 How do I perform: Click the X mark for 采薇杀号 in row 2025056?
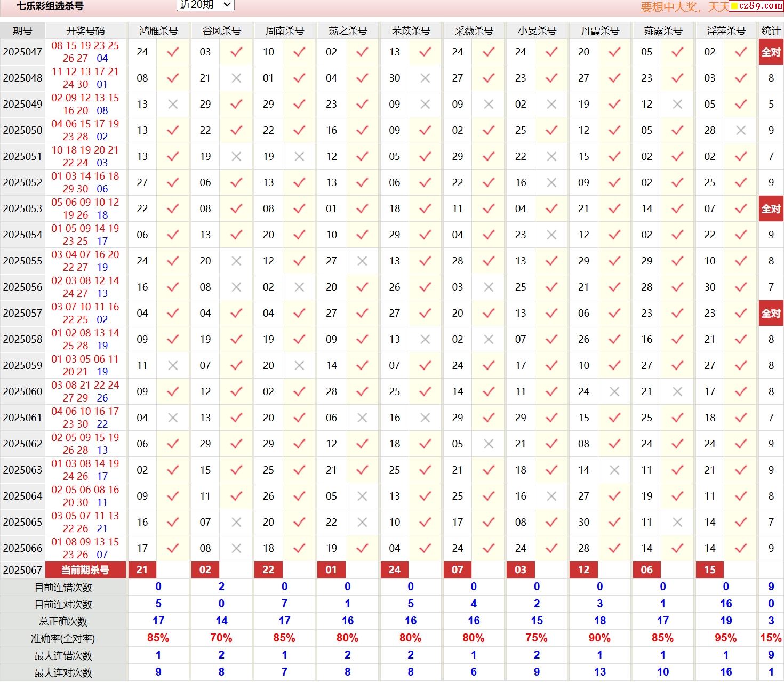tap(489, 287)
